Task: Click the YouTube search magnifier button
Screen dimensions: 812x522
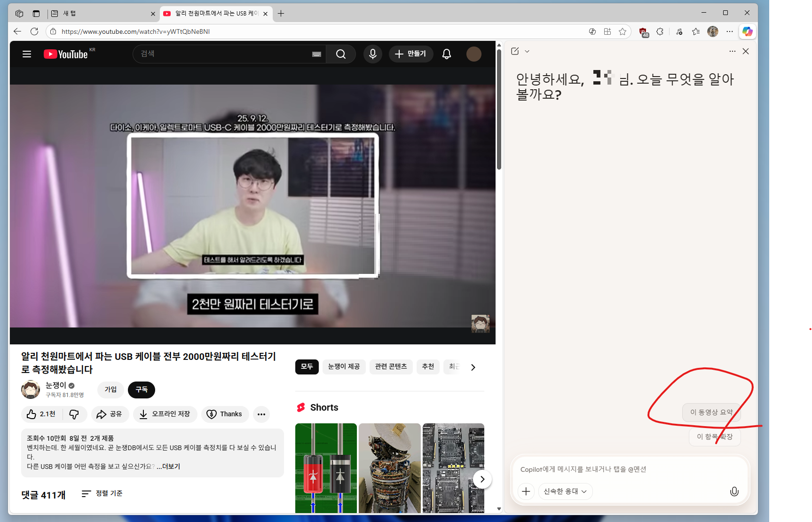Action: coord(341,54)
